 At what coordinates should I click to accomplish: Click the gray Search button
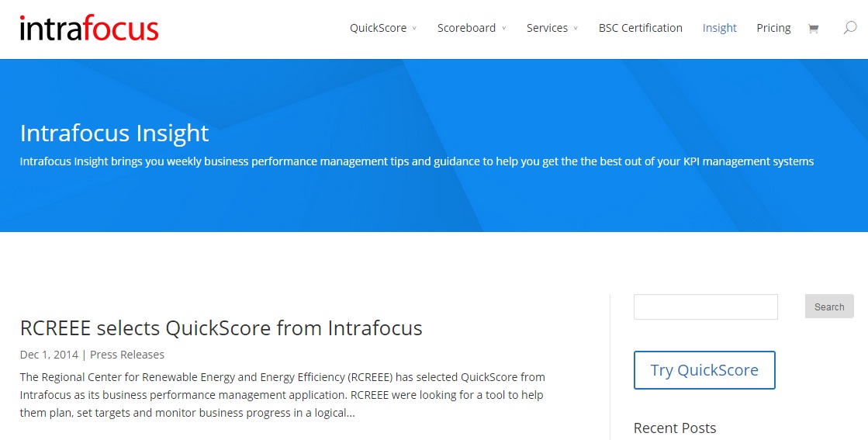tap(829, 307)
